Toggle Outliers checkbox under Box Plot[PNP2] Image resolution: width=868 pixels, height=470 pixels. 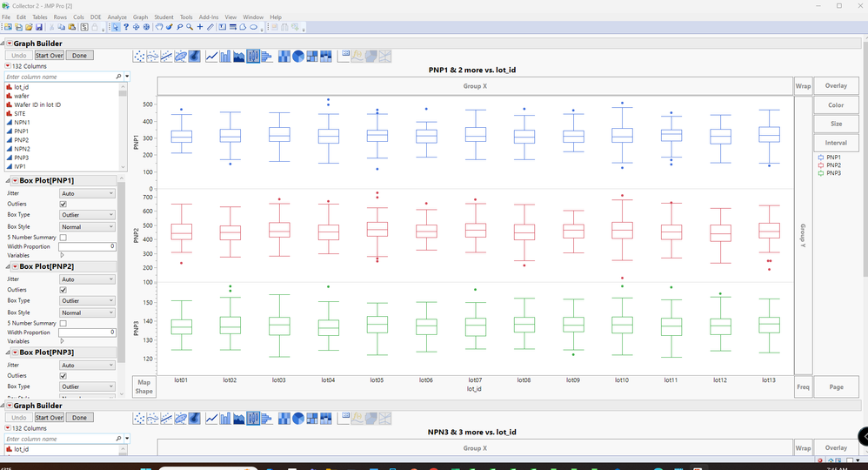tap(63, 290)
